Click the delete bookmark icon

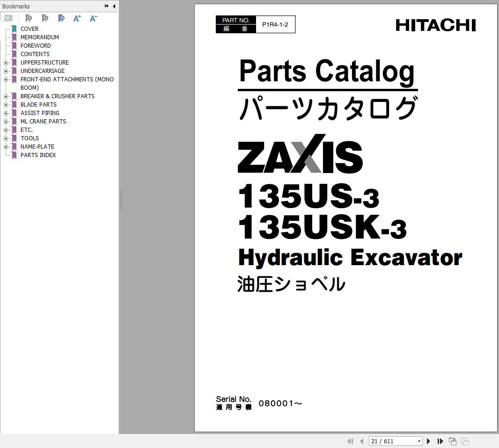tap(29, 18)
